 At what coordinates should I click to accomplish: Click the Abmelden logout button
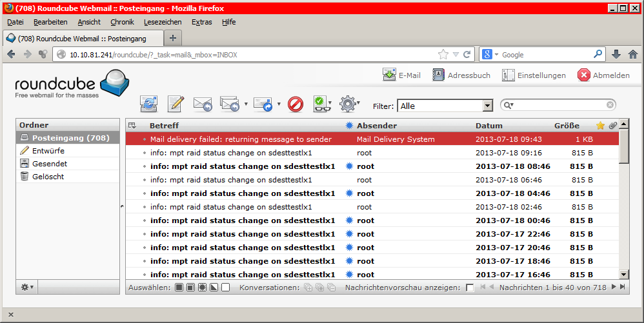coord(603,75)
